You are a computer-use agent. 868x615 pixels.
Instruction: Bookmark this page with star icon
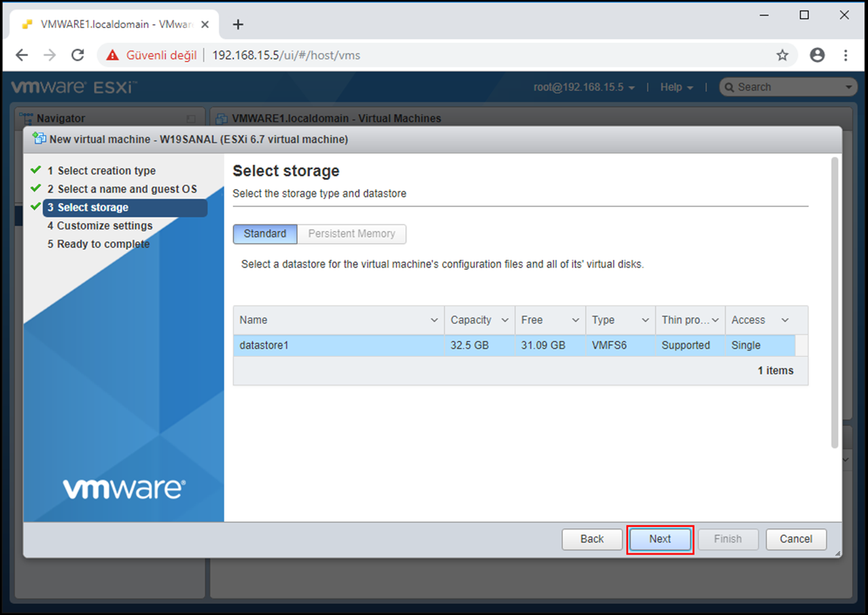782,55
